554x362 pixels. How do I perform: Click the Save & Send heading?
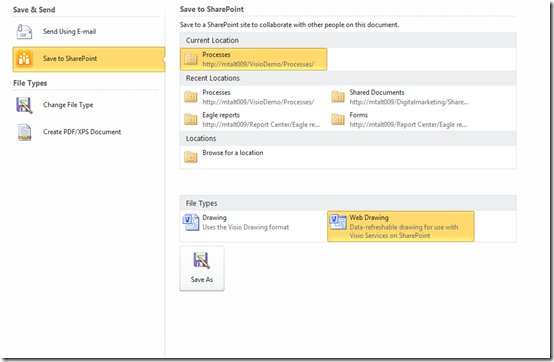click(34, 10)
